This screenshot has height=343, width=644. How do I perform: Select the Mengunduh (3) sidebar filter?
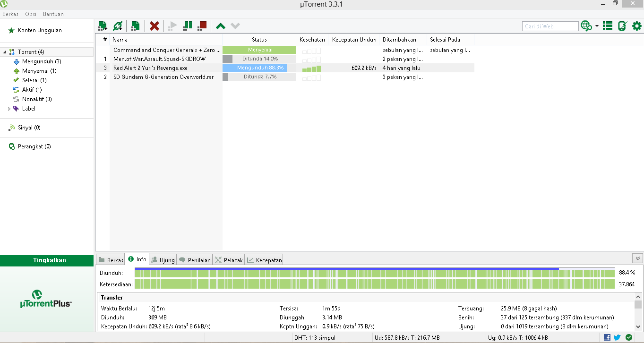tap(42, 61)
